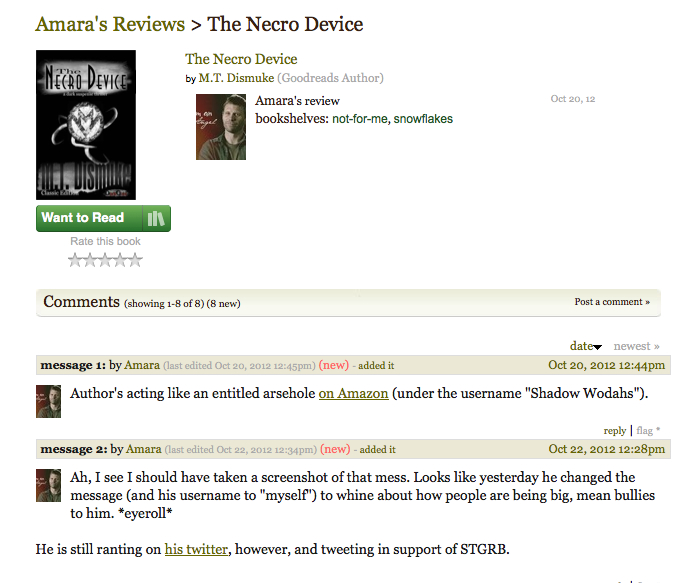The image size is (685, 583).
Task: Rate the book five stars
Action: pyautogui.click(x=135, y=260)
